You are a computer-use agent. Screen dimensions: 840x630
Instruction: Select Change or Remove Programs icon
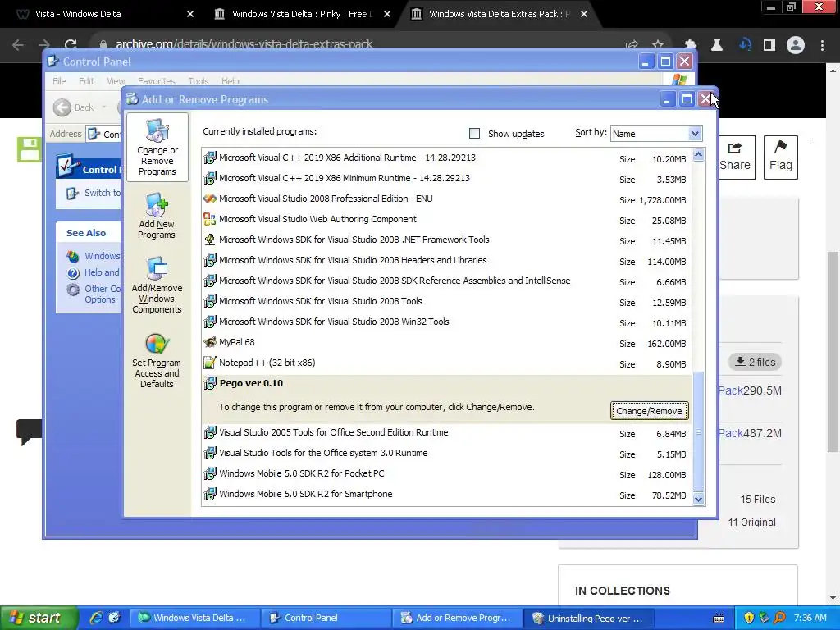click(157, 148)
